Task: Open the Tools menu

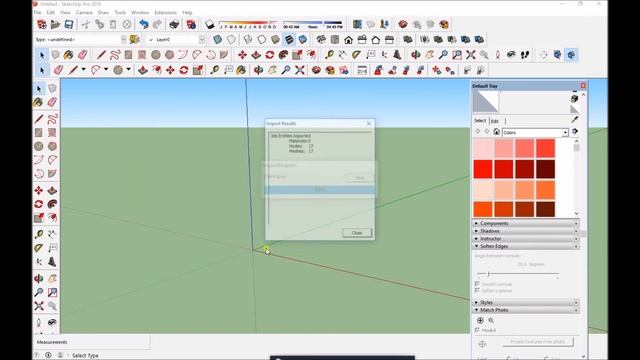Action: tap(120, 13)
